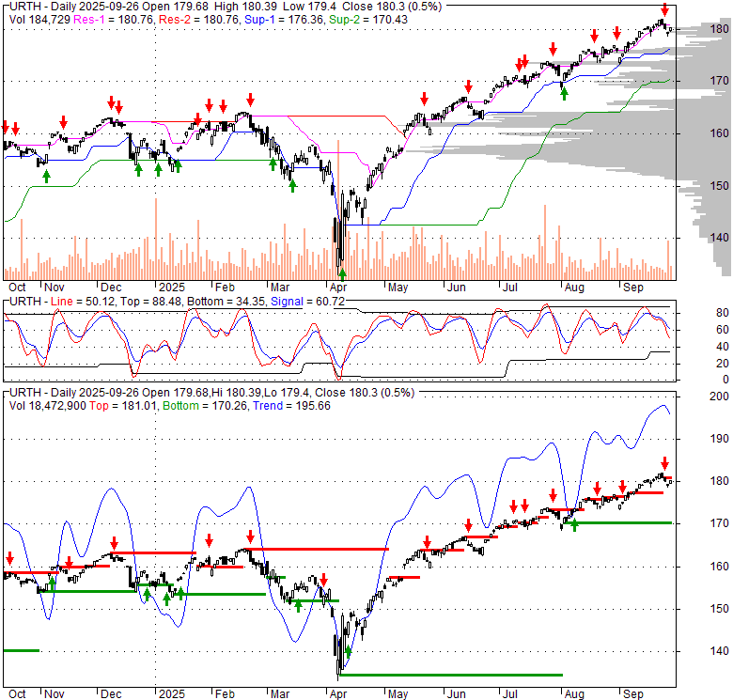This screenshot has height=700, width=733.
Task: Click the Jun label under top chart
Action: pyautogui.click(x=456, y=288)
